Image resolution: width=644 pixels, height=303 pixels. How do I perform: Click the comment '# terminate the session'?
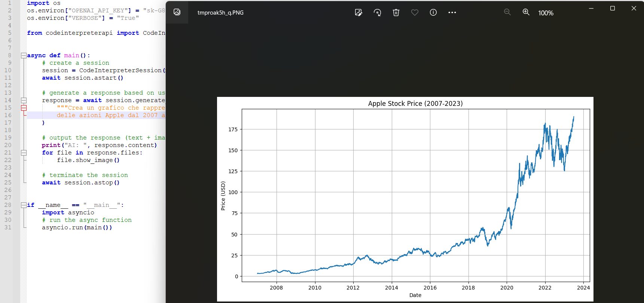coord(85,175)
